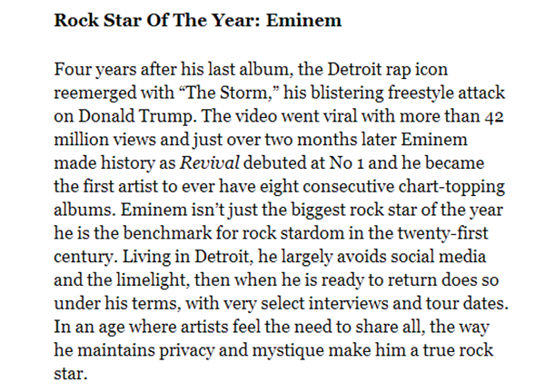Click the word "Four" starting the paragraph
The height and width of the screenshot is (392, 545).
(73, 70)
